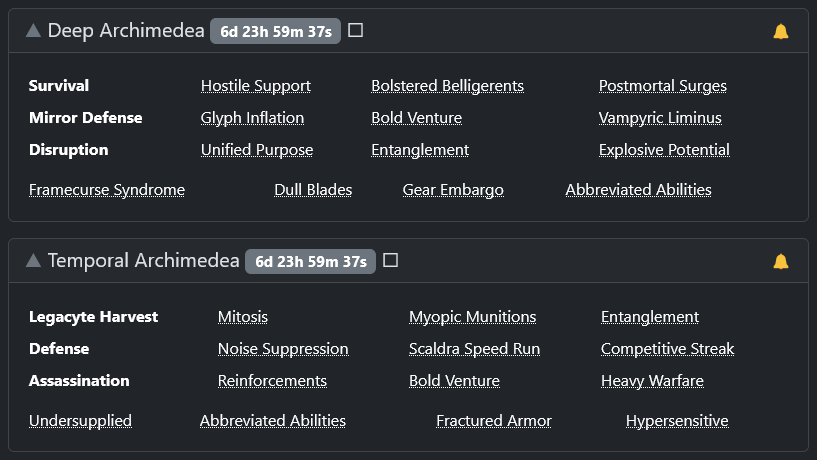Click the Temporal Archimedea notification bell
817x460 pixels.
click(x=781, y=261)
